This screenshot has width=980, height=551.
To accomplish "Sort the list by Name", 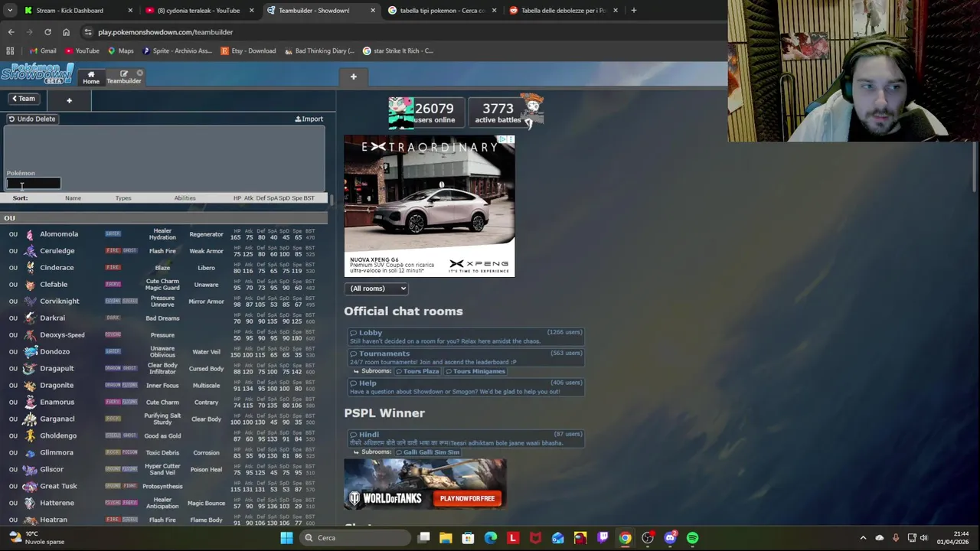I will point(73,198).
